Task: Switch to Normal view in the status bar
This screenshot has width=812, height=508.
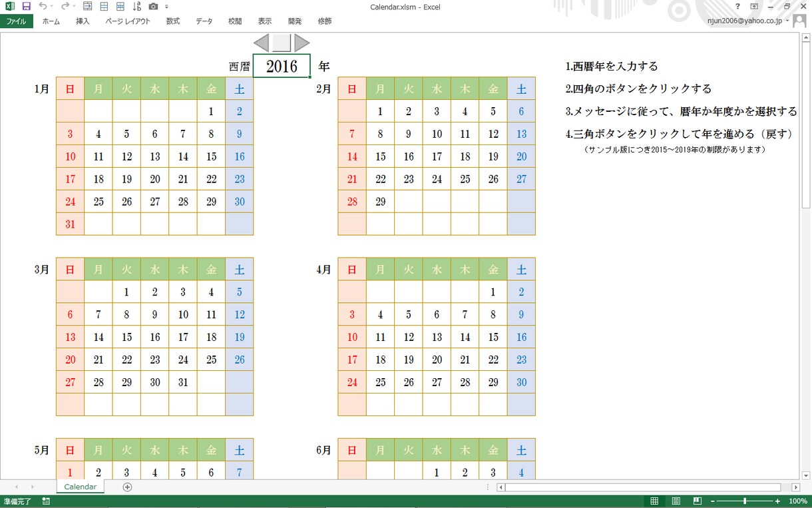Action: coord(654,501)
